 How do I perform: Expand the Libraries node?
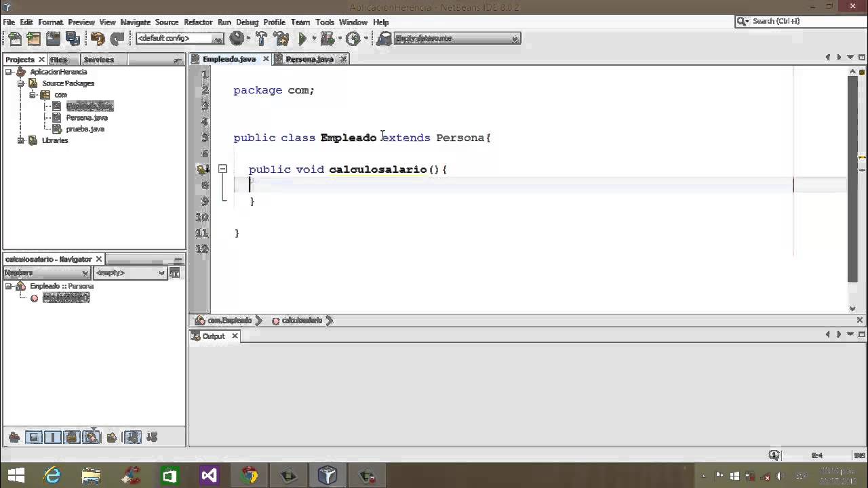(x=20, y=140)
